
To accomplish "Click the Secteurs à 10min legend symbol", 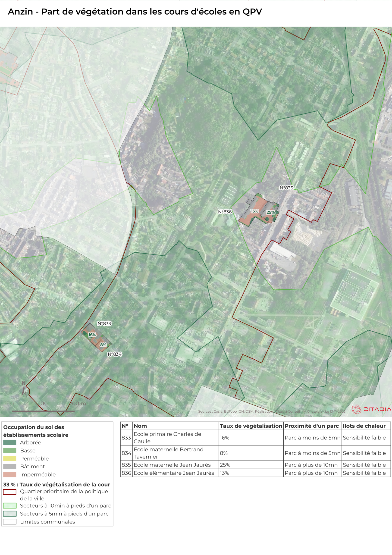I will pos(10,506).
